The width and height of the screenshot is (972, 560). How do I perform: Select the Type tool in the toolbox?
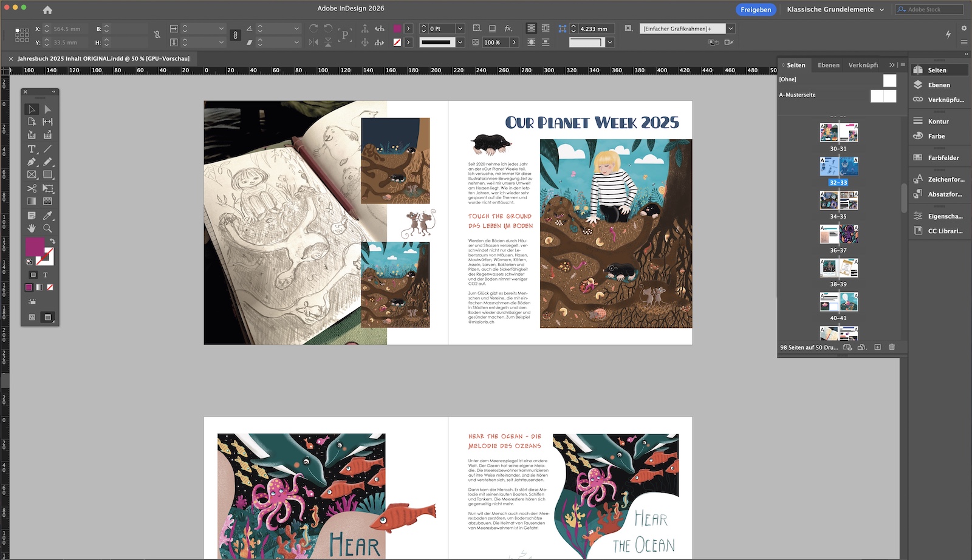(x=32, y=149)
